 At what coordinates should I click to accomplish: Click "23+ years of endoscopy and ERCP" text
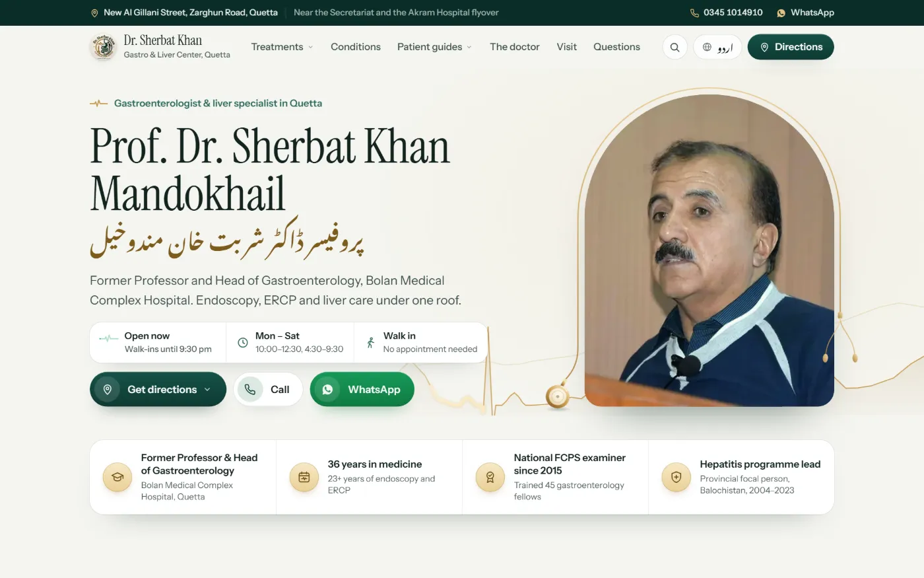[381, 484]
